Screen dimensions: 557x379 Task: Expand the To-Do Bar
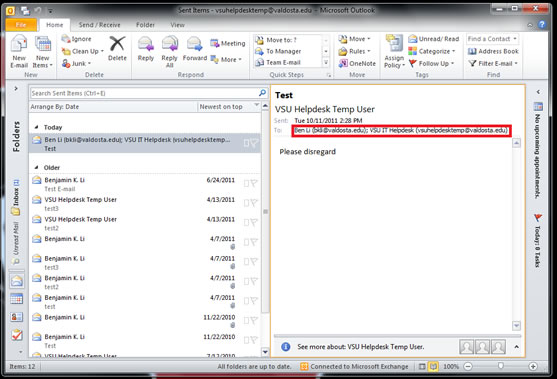[x=538, y=92]
